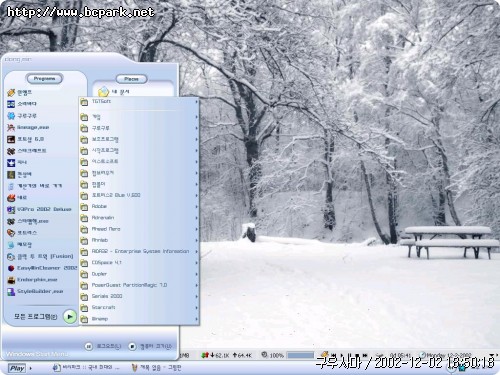The image size is (500, 375).
Task: Open the shortcut with the star icon
Action: [17, 163]
